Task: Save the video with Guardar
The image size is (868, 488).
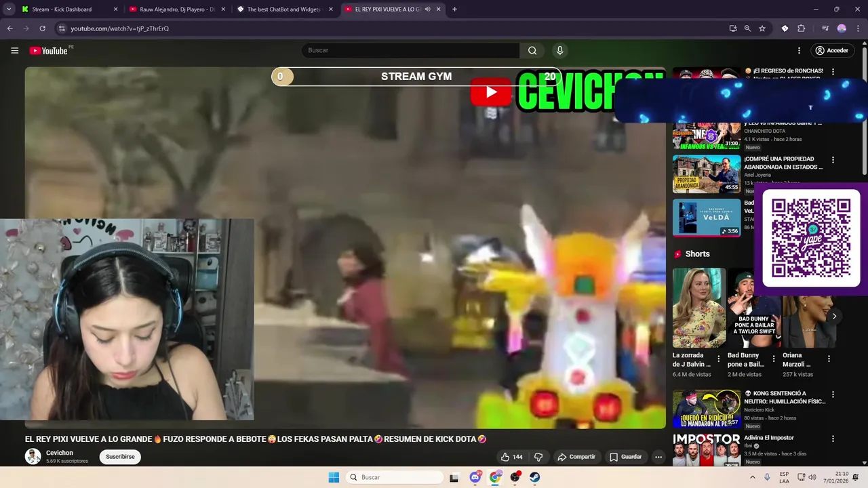Action: click(625, 457)
